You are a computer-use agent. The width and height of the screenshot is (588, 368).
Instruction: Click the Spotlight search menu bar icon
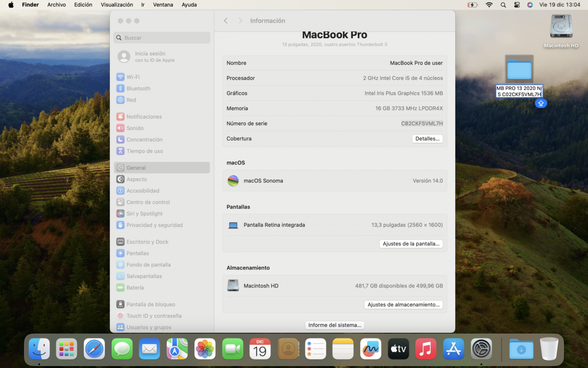503,5
